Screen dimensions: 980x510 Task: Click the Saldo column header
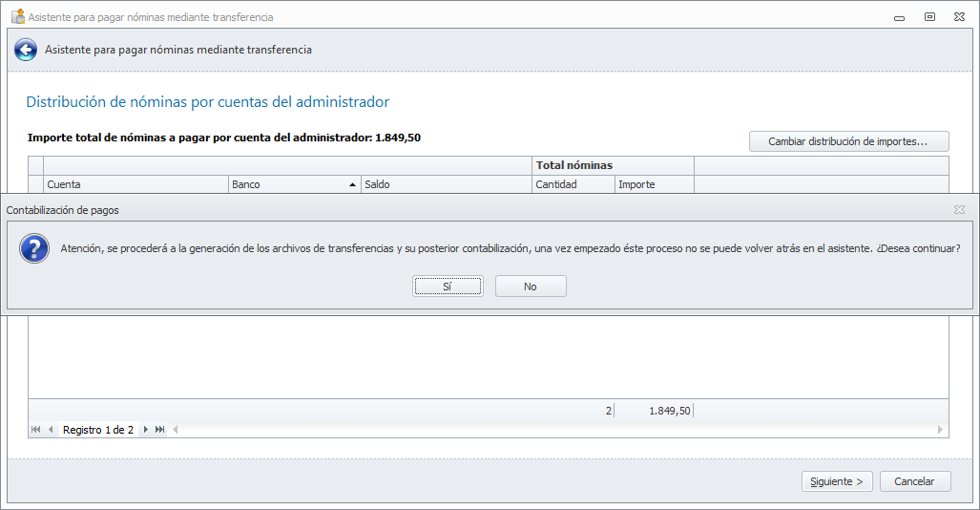[447, 184]
